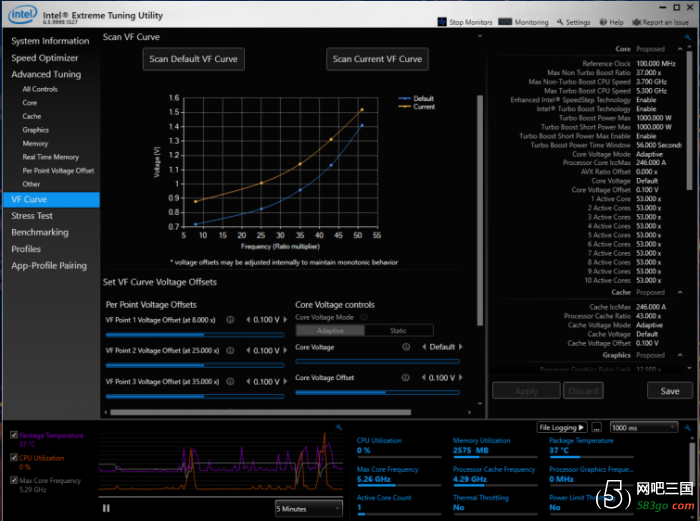Click the Discard button
This screenshot has width=700, height=521.
click(583, 391)
